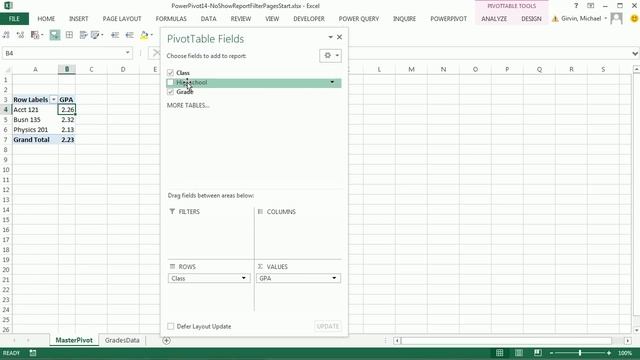Image resolution: width=640 pixels, height=360 pixels.
Task: Select row 10 header
Action: tap(6, 170)
